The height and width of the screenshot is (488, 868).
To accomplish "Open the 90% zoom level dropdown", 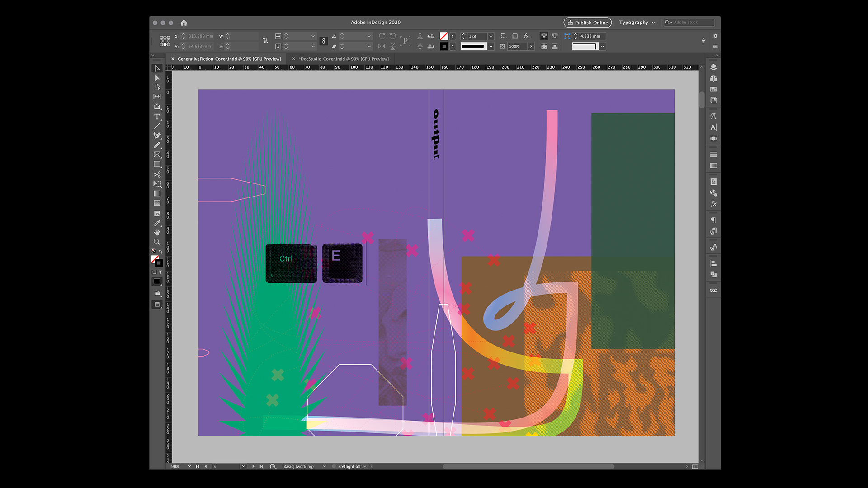I will tap(189, 466).
